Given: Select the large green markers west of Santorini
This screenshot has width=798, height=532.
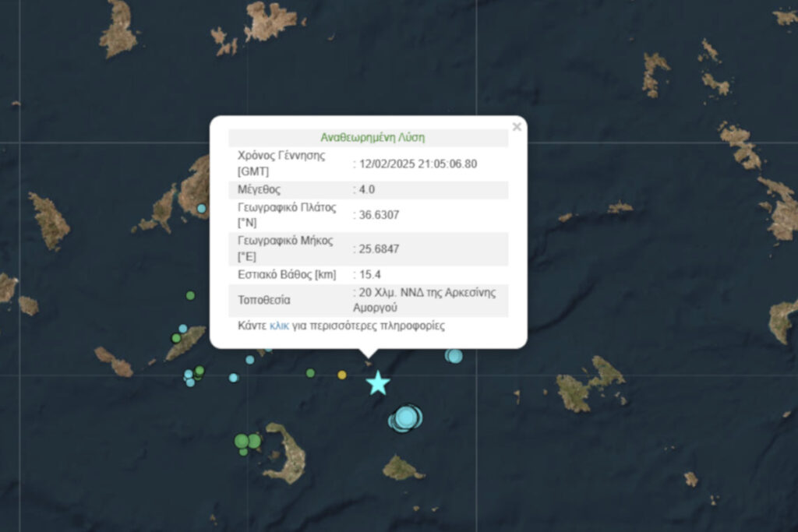Looking at the screenshot, I should [247, 442].
